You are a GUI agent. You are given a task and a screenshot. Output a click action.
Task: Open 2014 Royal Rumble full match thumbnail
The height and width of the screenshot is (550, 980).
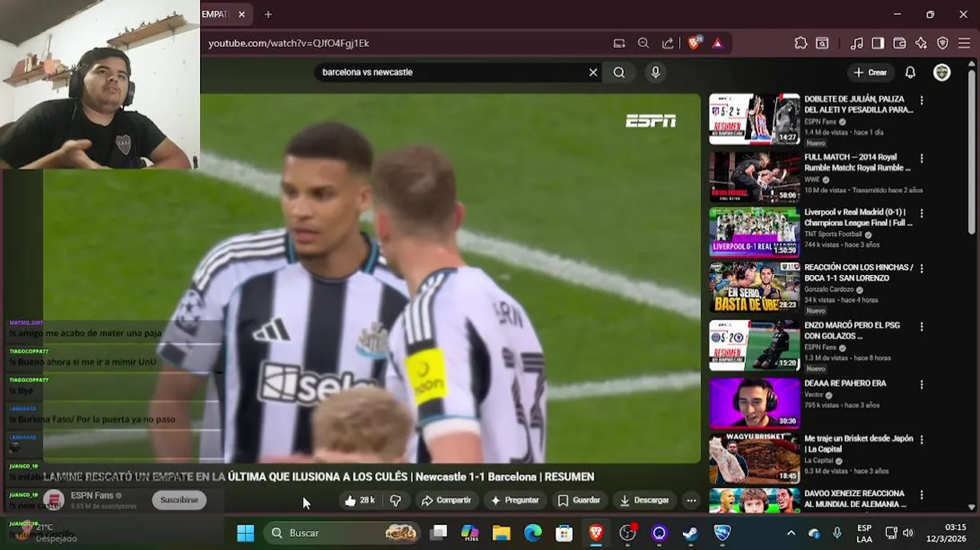(754, 176)
